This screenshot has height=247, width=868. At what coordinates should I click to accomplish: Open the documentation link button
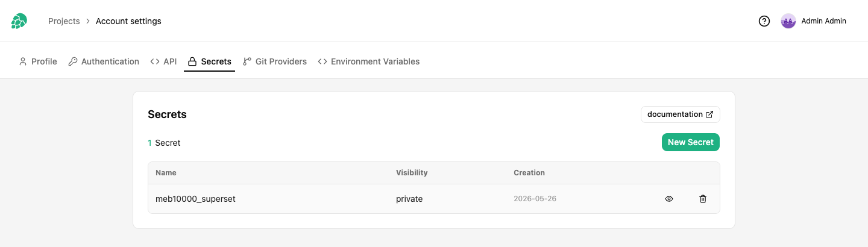tap(681, 114)
